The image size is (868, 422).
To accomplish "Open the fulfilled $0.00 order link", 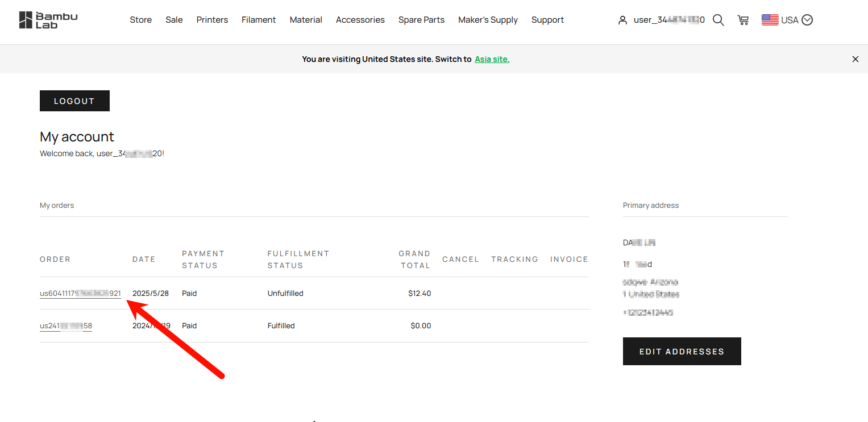I will tap(66, 326).
